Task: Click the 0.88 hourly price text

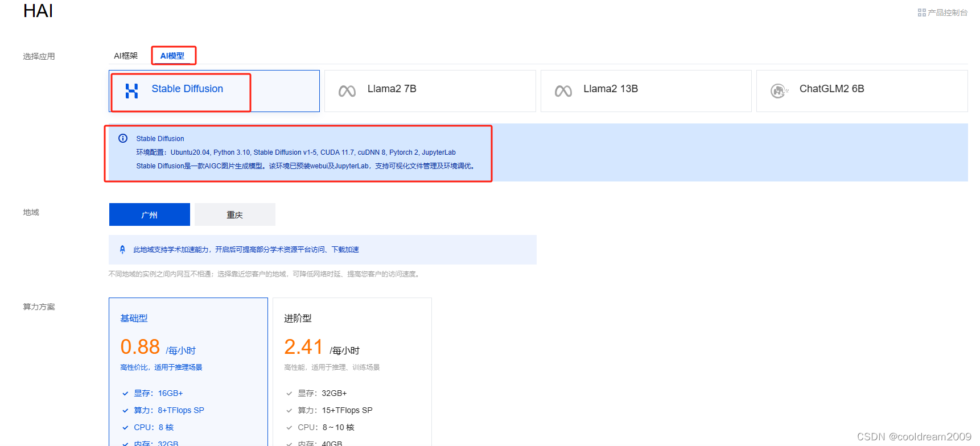Action: click(140, 346)
